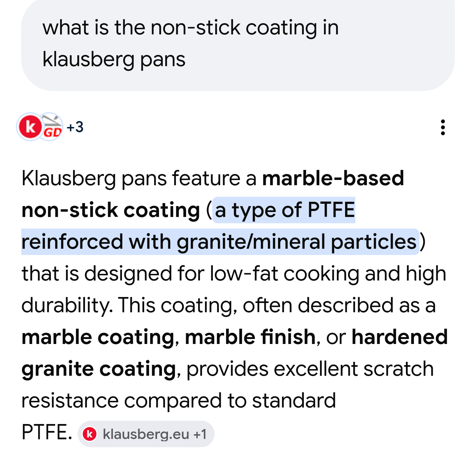
Task: Open the klausberg.eu citation chip
Action: tap(146, 434)
